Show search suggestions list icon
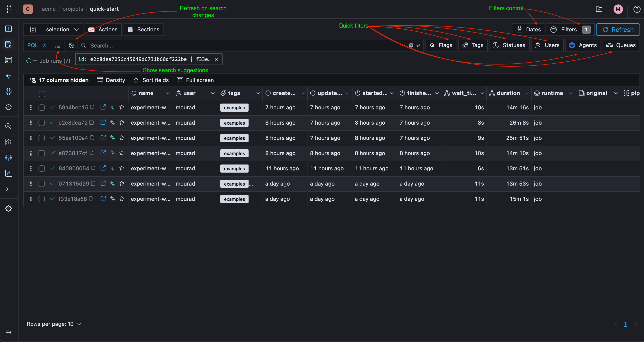This screenshot has width=644, height=342. click(x=58, y=45)
